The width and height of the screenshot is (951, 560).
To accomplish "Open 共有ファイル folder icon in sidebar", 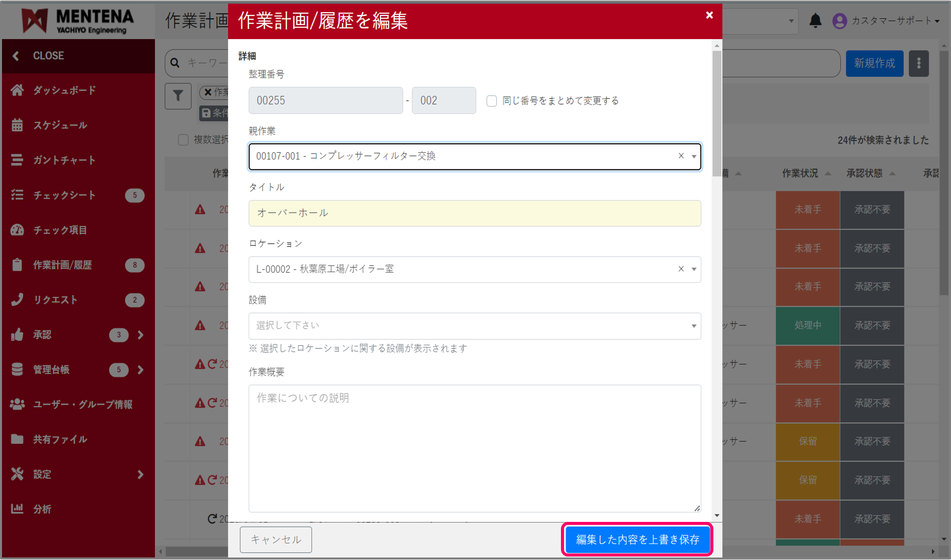I will (x=18, y=439).
